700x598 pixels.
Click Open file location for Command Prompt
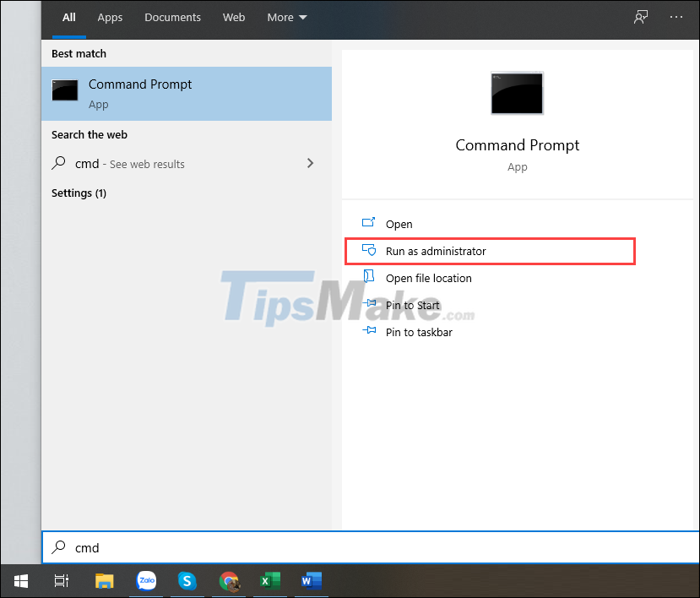click(x=429, y=278)
